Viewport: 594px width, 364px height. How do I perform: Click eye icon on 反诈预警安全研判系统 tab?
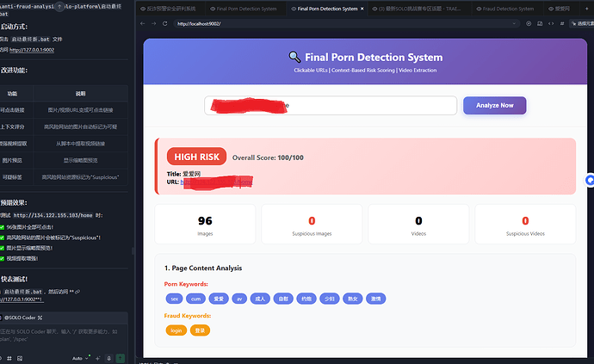click(143, 9)
